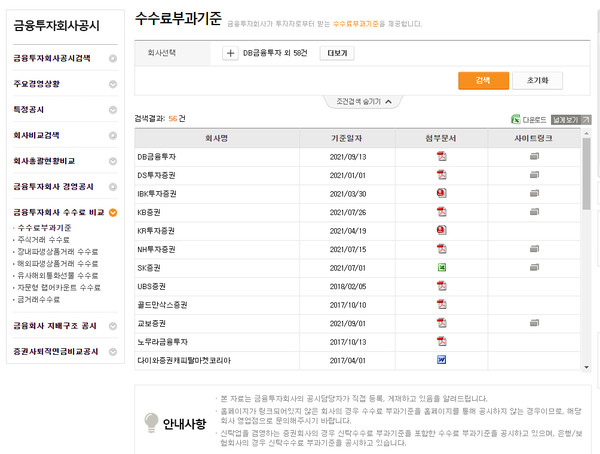The image size is (600, 454).
Task: Select 주식거래 수수료 submenu item
Action: [44, 240]
